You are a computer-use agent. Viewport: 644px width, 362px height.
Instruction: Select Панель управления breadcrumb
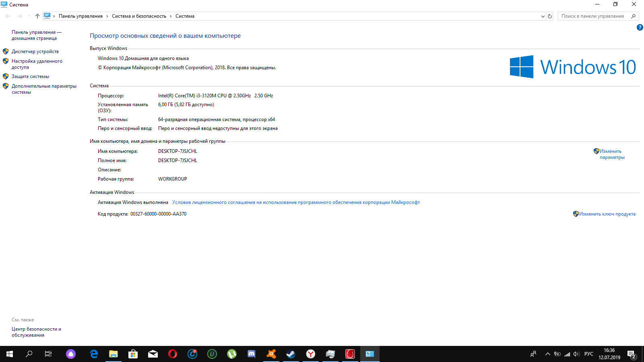pos(80,16)
